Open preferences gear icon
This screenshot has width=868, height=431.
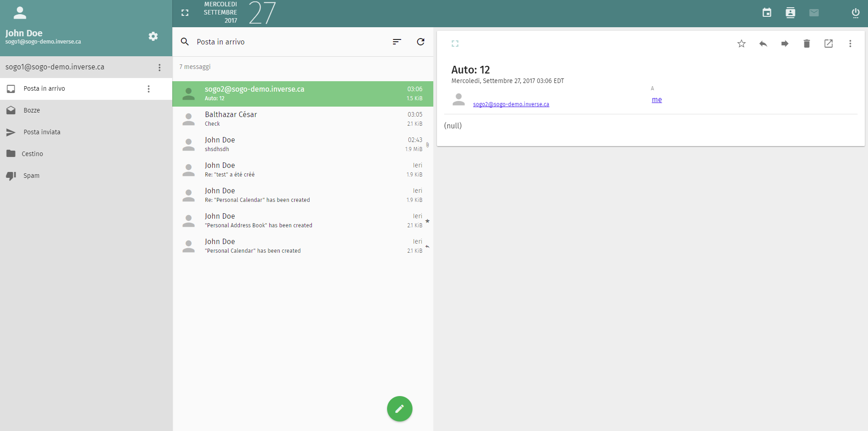point(153,36)
